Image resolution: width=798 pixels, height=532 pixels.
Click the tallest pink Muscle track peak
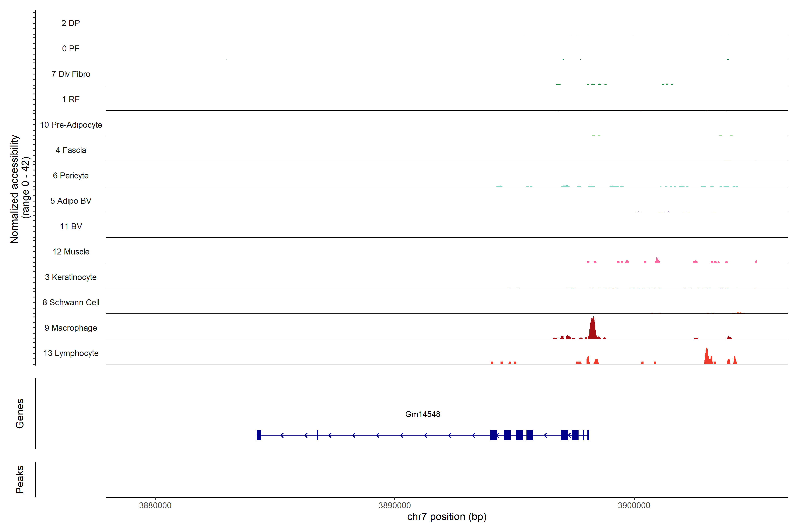657,260
